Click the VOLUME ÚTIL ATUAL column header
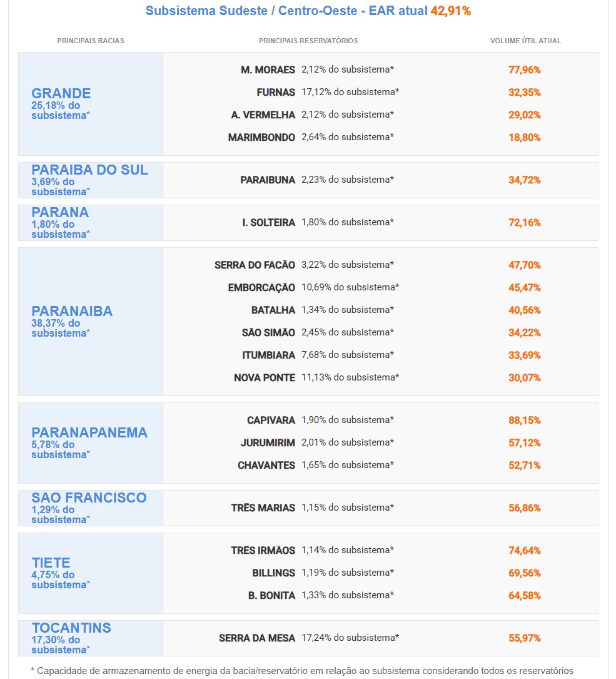Viewport: 616px width, 679px height. (525, 41)
